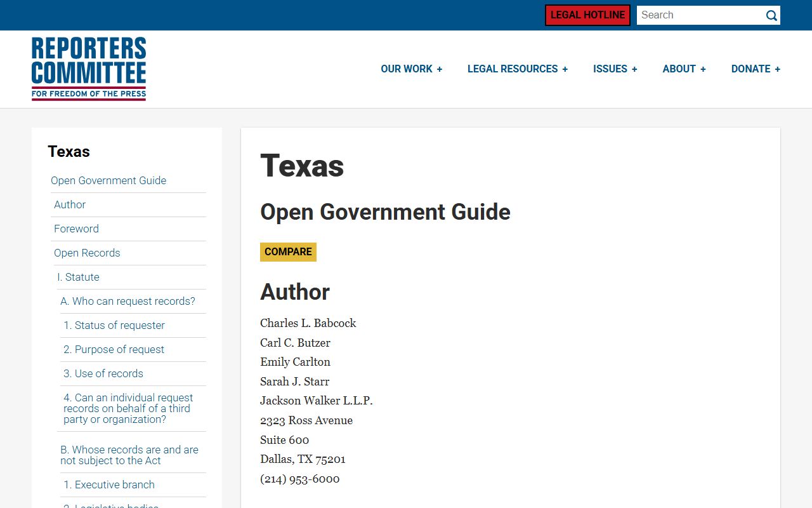Select A. Who can request records?

pyautogui.click(x=128, y=301)
